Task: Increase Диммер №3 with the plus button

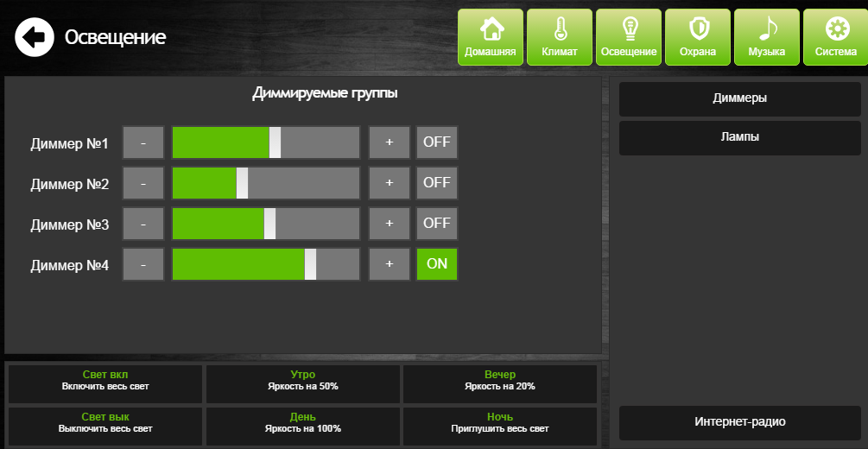Action: [x=390, y=223]
